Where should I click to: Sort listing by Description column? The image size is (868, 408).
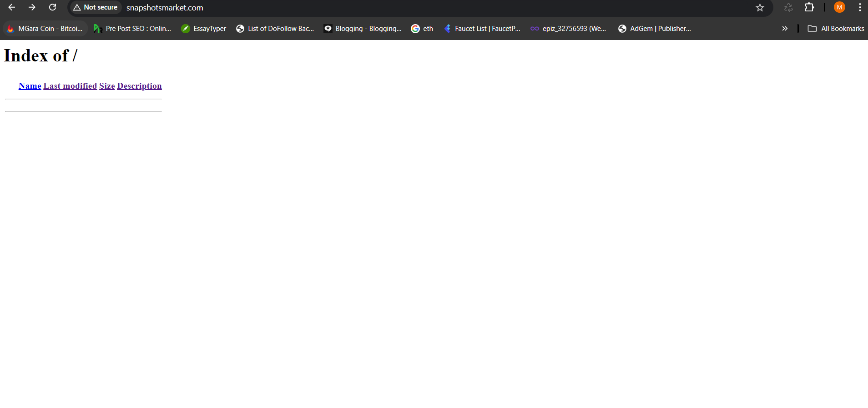pyautogui.click(x=139, y=86)
